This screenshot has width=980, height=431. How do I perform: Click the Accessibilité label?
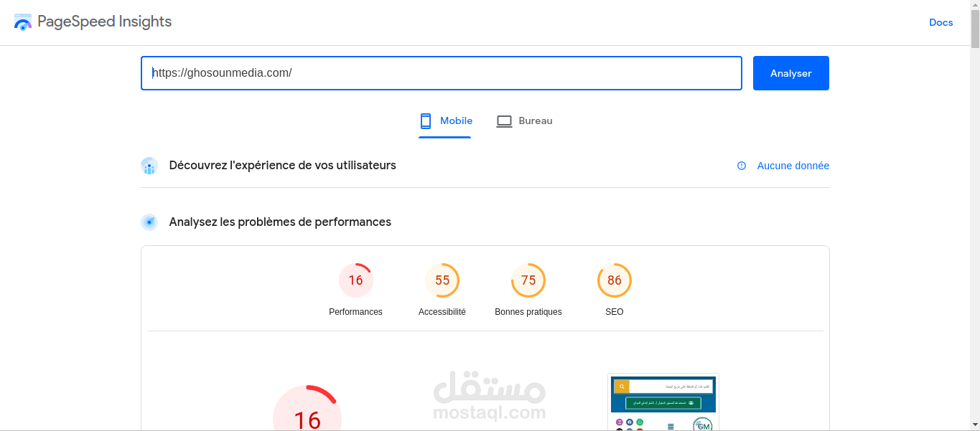tap(442, 312)
